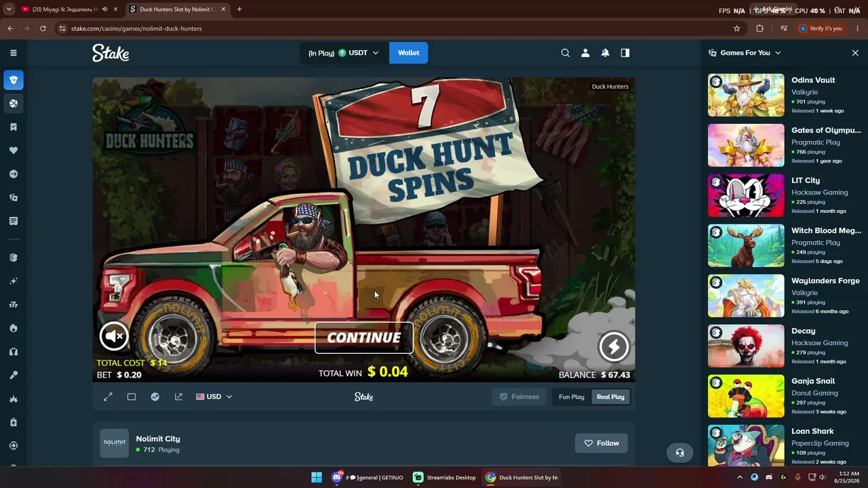The image size is (868, 488).
Task: Click the CONTINUE button in game
Action: [x=364, y=338]
